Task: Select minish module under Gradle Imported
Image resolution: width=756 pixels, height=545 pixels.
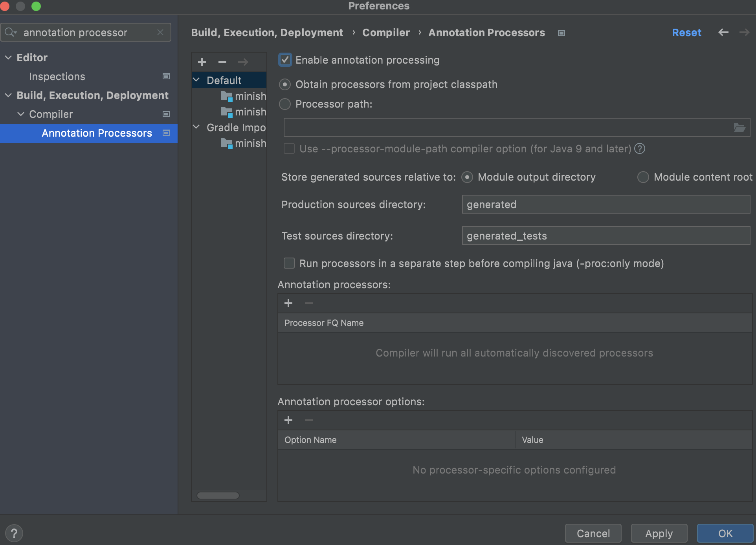Action: pyautogui.click(x=244, y=143)
